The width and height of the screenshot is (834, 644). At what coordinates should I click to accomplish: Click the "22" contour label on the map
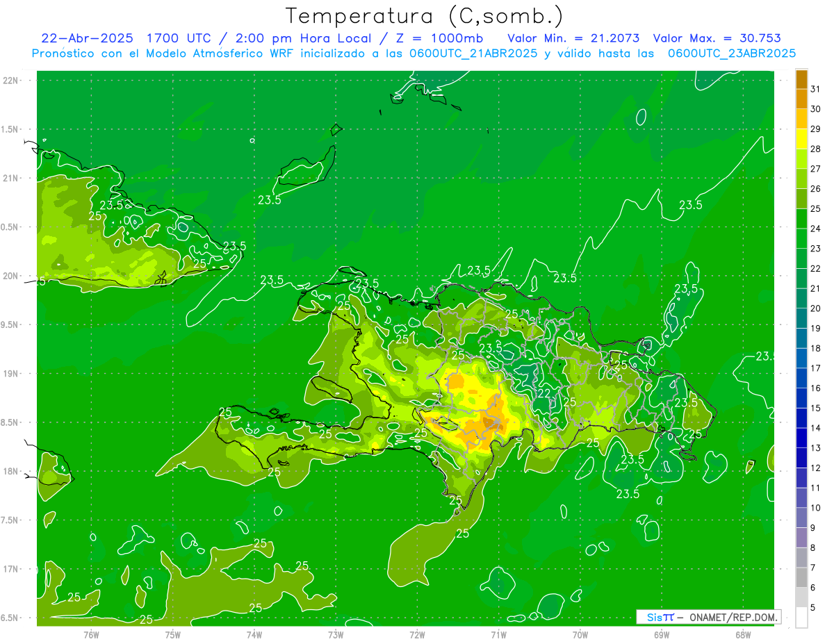click(x=545, y=394)
